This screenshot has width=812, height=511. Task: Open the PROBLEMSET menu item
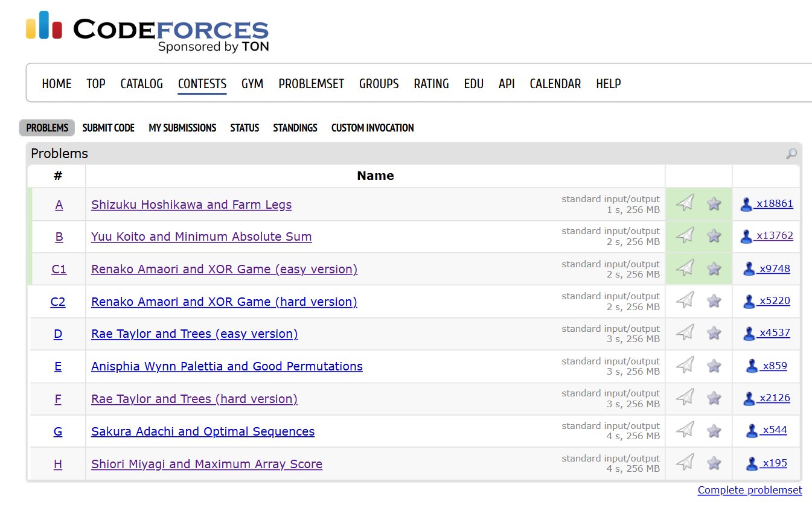[311, 84]
